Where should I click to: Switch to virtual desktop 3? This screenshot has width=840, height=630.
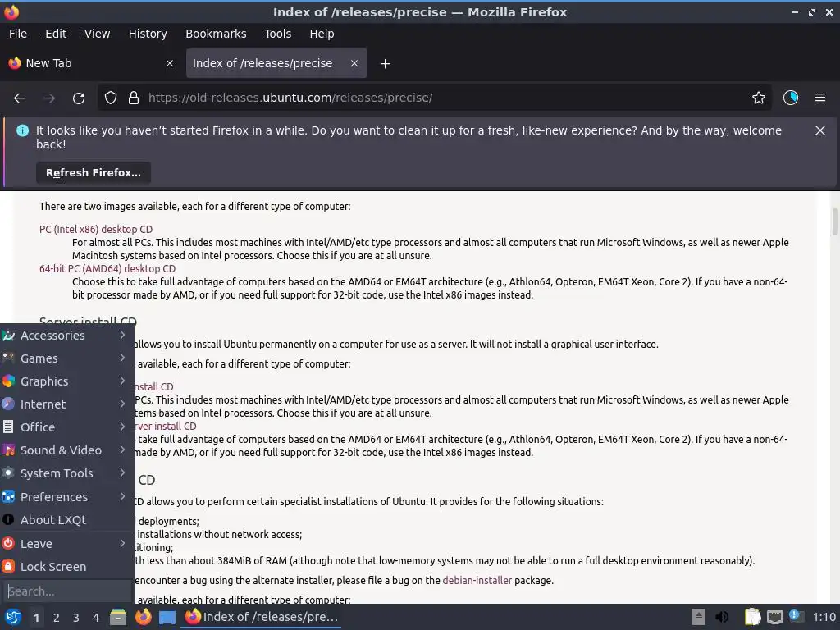(76, 618)
